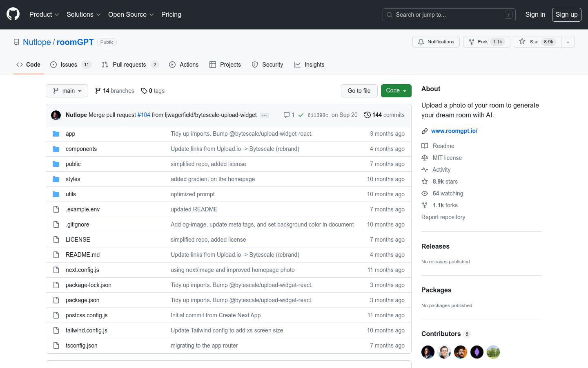Switch to the Pull requests tab
The width and height of the screenshot is (588, 368).
(129, 65)
